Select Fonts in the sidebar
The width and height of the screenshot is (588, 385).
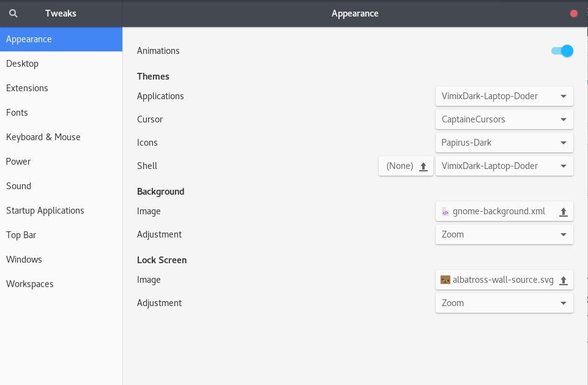17,113
